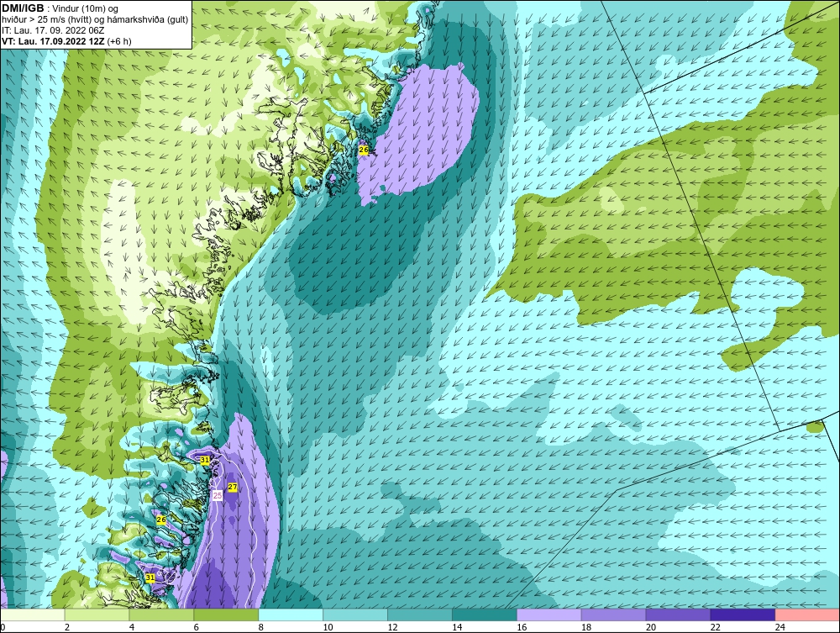
Task: Click the 12–14 m/s teal legend swatch
Action: (420, 615)
